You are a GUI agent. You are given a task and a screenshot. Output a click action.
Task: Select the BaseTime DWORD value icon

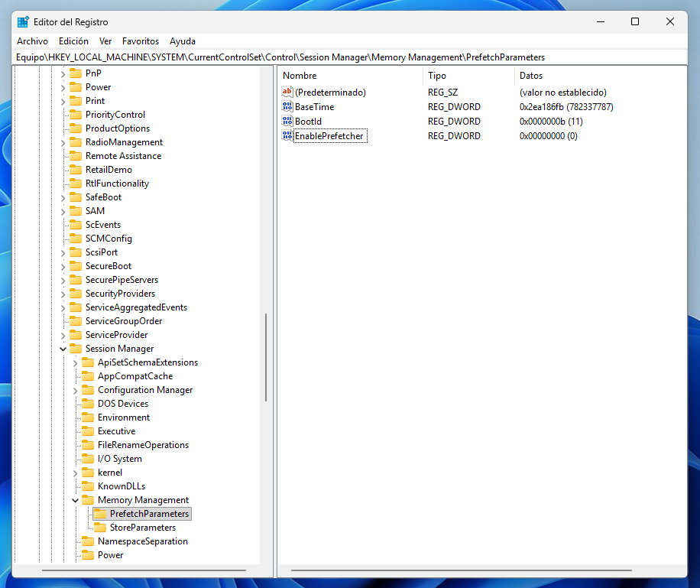point(287,106)
